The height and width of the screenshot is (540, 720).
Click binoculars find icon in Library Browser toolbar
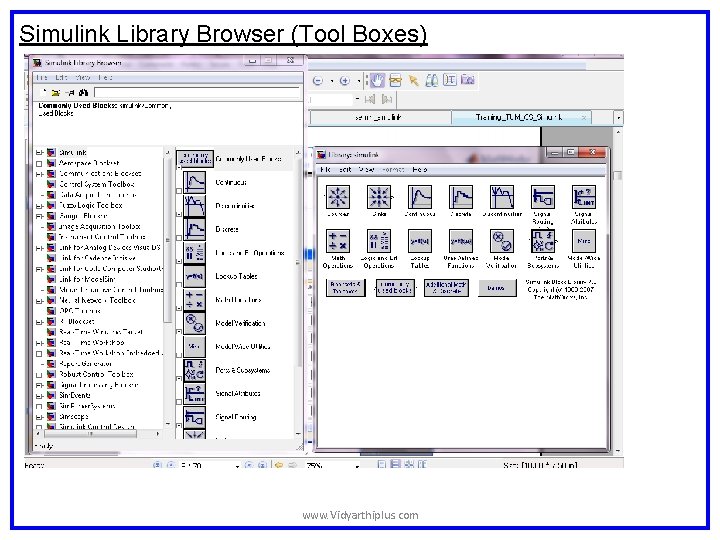[x=83, y=93]
